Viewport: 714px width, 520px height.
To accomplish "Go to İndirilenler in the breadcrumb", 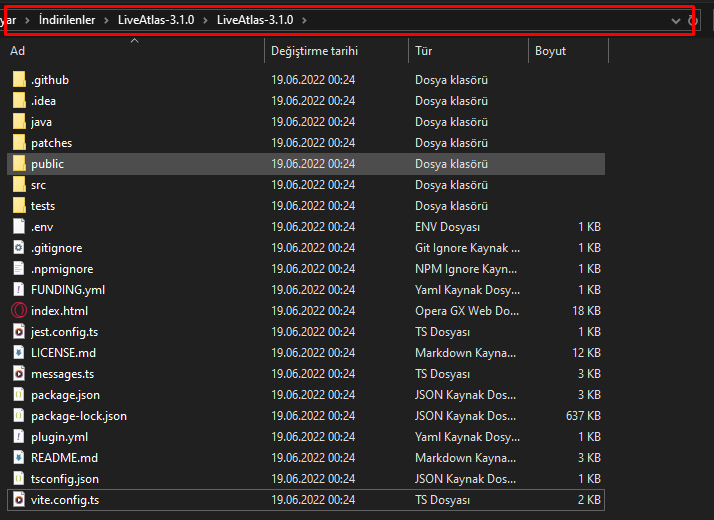I will (67, 20).
